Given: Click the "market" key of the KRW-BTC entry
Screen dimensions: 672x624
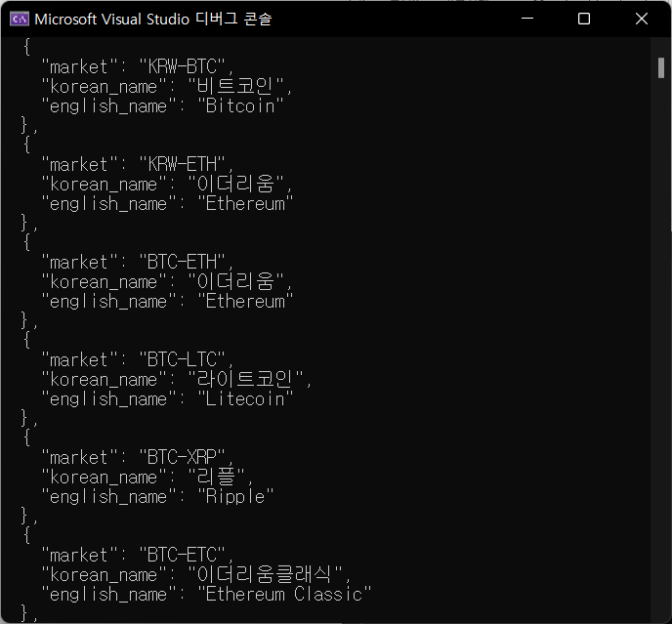Looking at the screenshot, I should coord(79,66).
